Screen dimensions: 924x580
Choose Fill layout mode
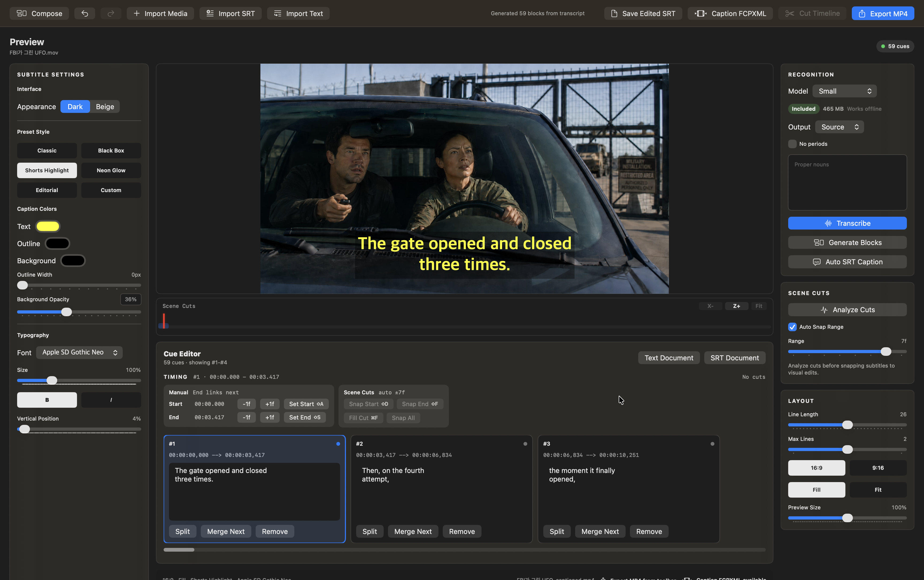click(x=816, y=490)
